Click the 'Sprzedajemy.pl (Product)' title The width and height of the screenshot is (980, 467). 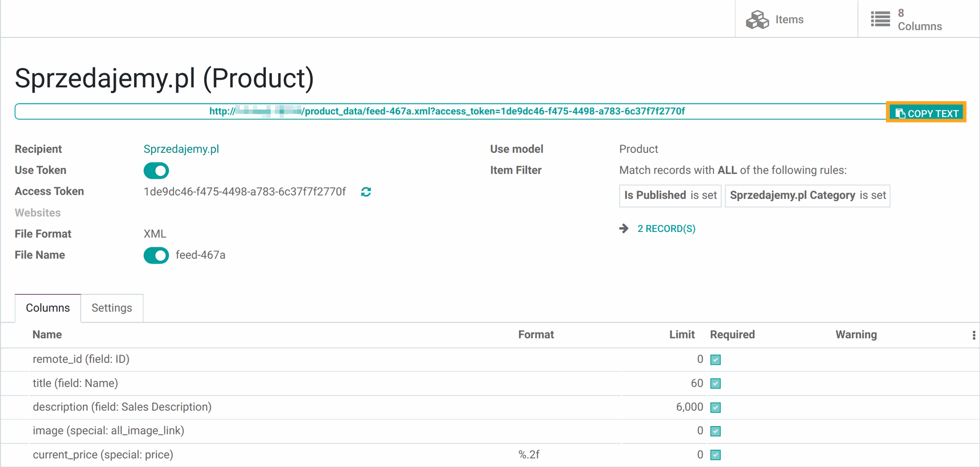[164, 78]
